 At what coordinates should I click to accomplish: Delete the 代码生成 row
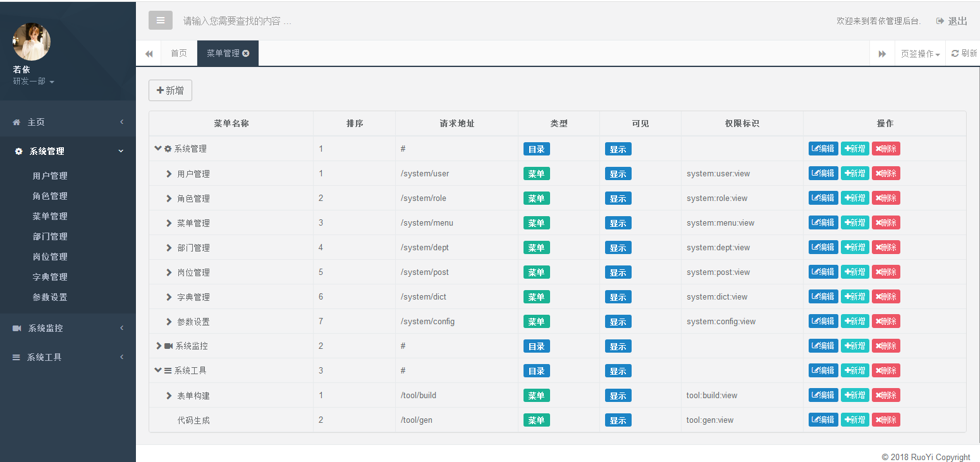tap(886, 420)
